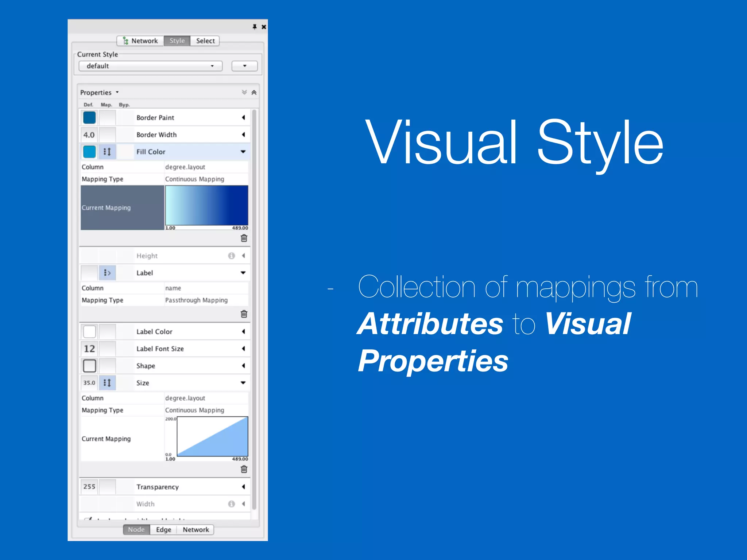Collapse the Label row arrow
The image size is (747, 560).
243,273
